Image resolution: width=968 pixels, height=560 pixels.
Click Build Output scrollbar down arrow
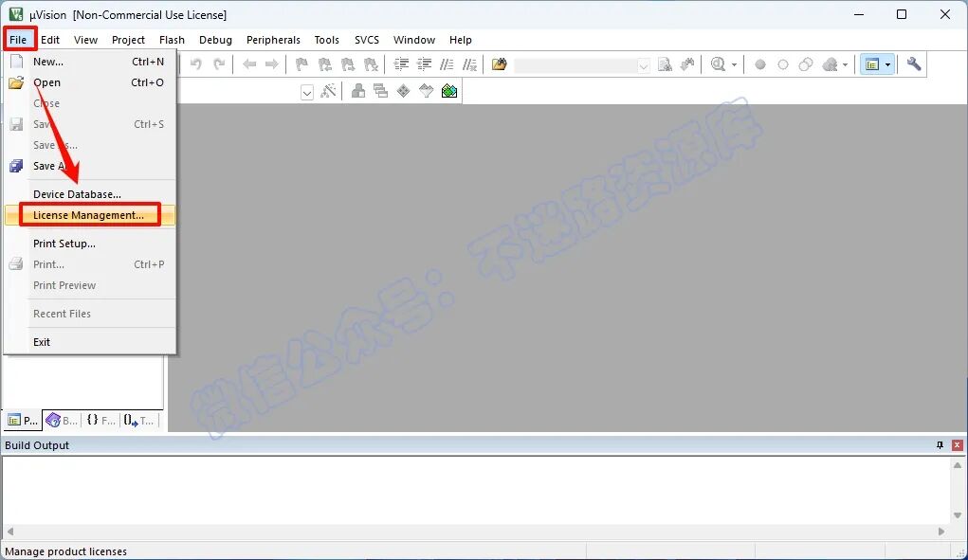tap(958, 515)
